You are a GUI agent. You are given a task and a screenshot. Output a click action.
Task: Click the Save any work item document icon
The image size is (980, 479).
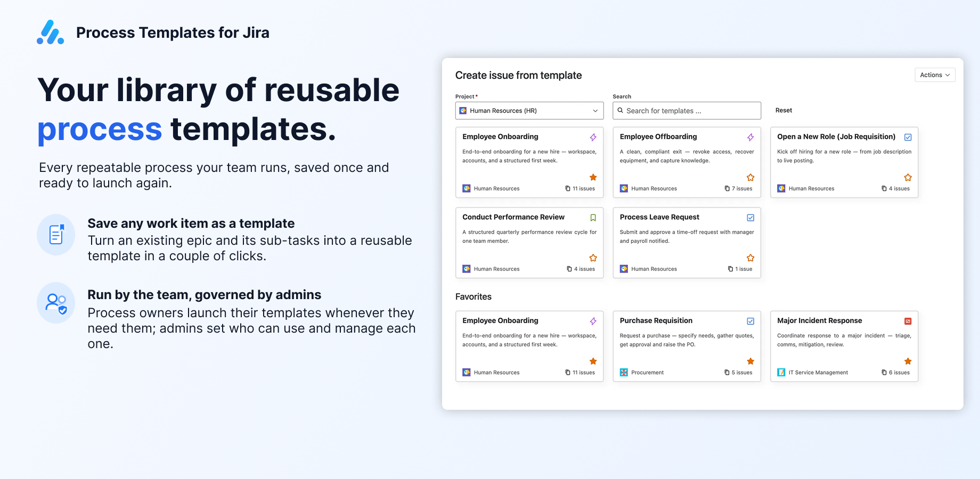[x=56, y=235]
